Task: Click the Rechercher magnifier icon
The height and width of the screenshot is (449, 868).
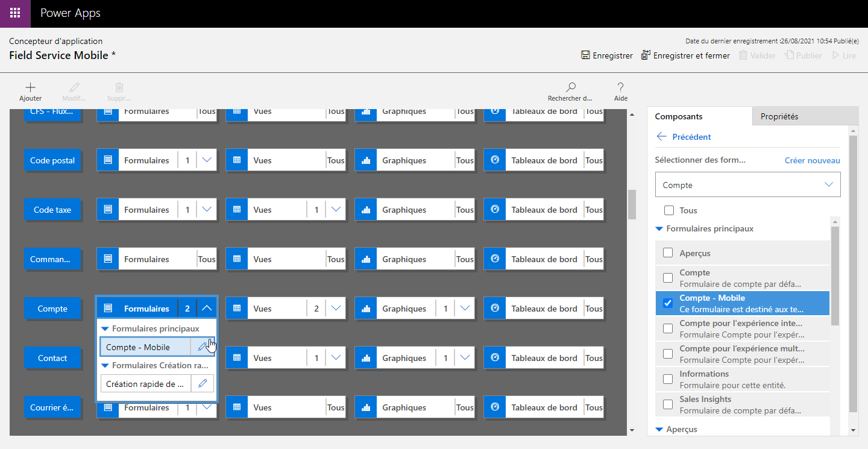Action: [x=570, y=87]
